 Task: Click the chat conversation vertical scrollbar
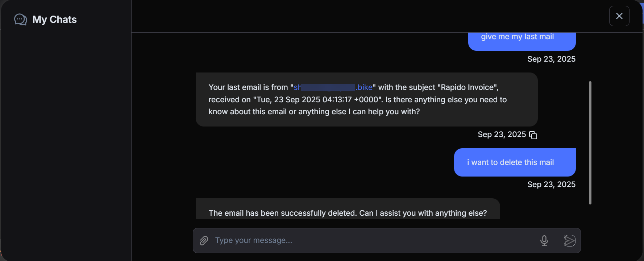[590, 142]
